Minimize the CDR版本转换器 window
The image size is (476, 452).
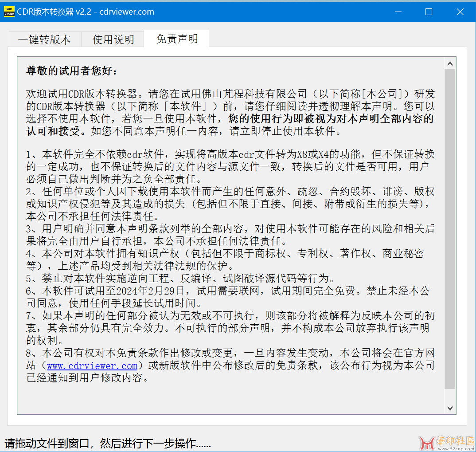click(x=397, y=12)
